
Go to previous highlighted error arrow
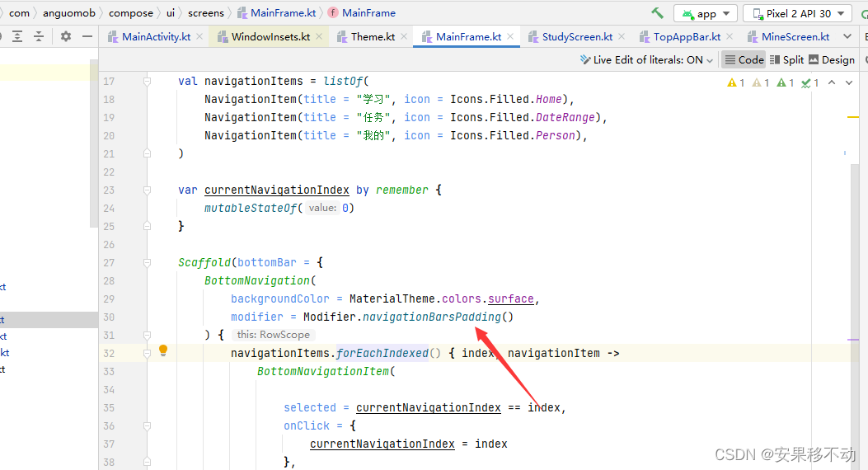pyautogui.click(x=832, y=82)
